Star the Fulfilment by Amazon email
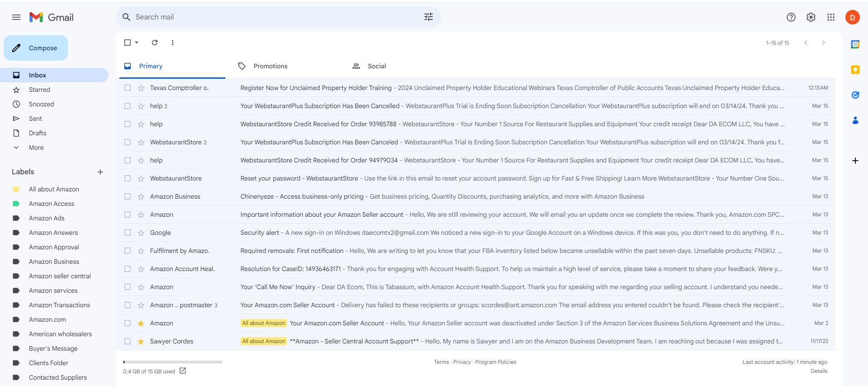Image resolution: width=868 pixels, height=386 pixels. [141, 251]
